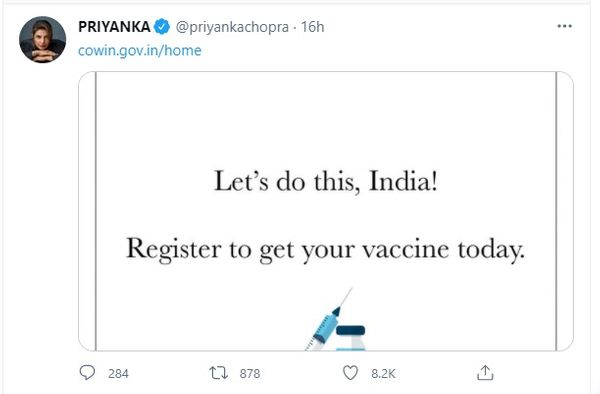The height and width of the screenshot is (394, 600).
Task: Open the @priyankachopra handle link
Action: point(232,27)
